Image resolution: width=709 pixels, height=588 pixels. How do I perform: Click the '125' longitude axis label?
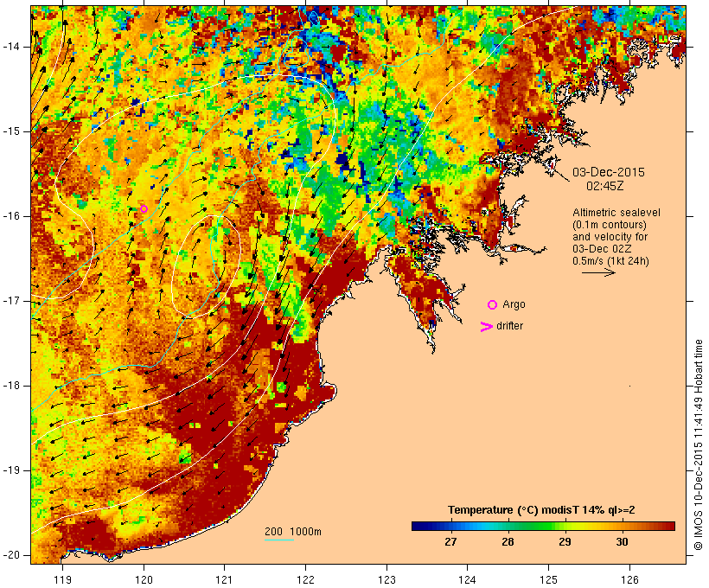click(548, 579)
